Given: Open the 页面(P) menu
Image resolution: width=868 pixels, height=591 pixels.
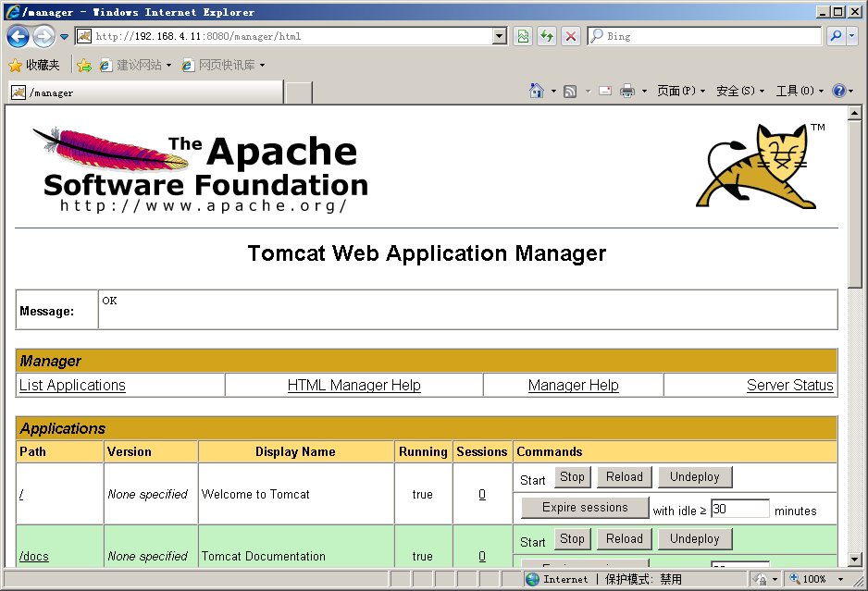Looking at the screenshot, I should coord(680,91).
